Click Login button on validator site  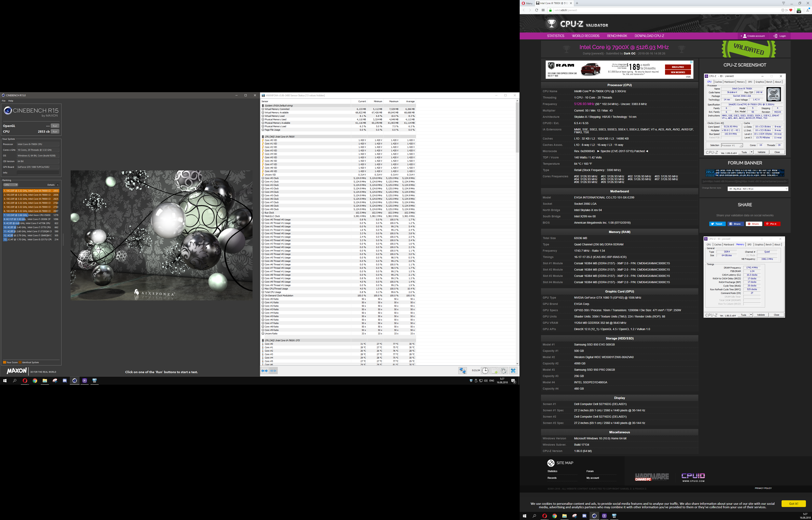coord(780,36)
